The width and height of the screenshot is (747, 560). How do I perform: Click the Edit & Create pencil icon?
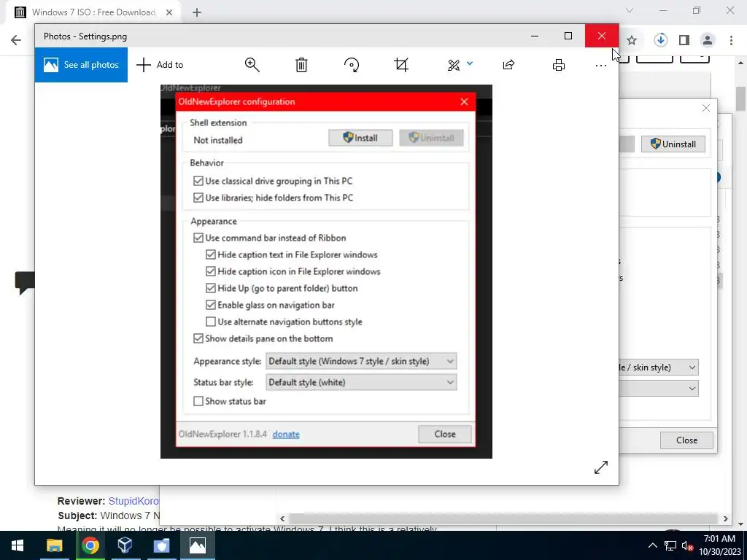[x=454, y=65]
